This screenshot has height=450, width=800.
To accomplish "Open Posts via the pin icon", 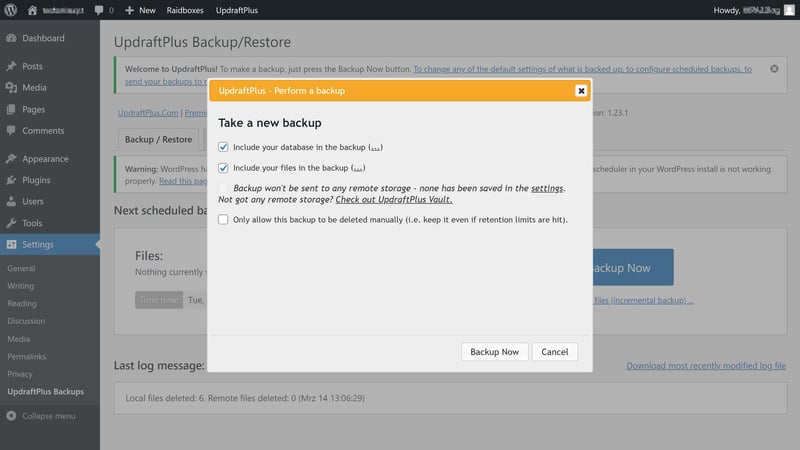I will coord(11,66).
